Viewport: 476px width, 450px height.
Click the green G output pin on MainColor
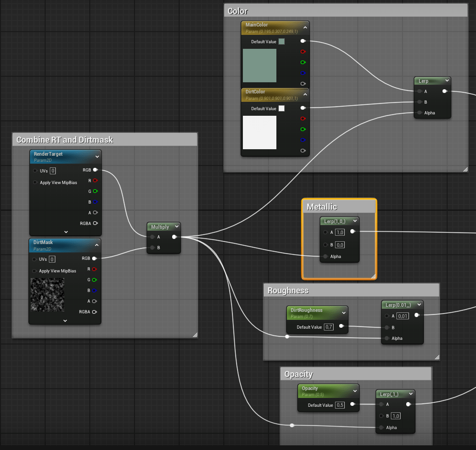point(303,62)
